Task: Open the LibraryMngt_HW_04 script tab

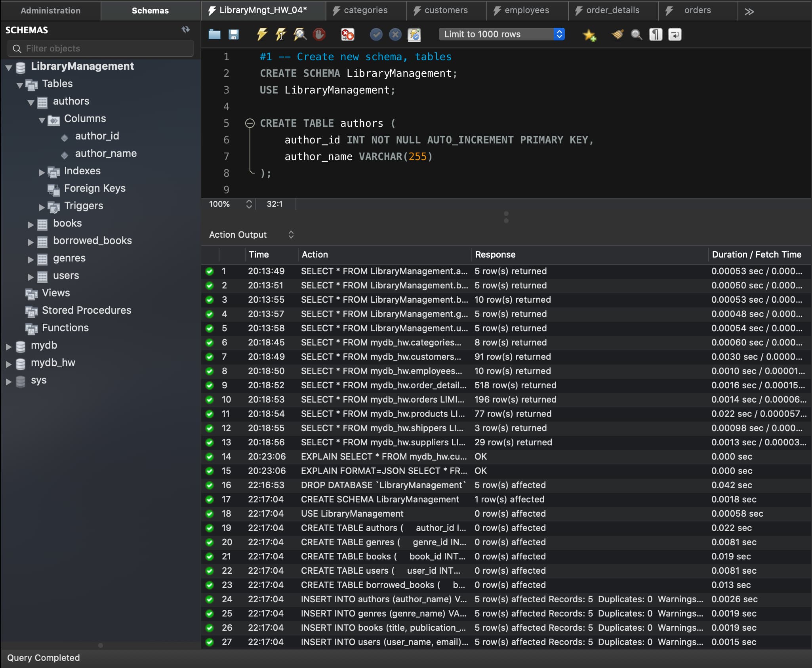Action: [x=263, y=10]
